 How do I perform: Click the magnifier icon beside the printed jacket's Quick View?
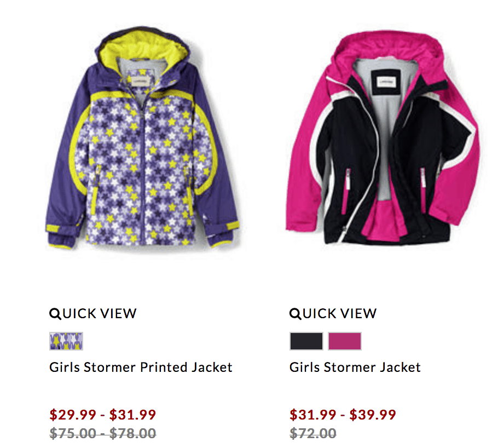pos(55,314)
